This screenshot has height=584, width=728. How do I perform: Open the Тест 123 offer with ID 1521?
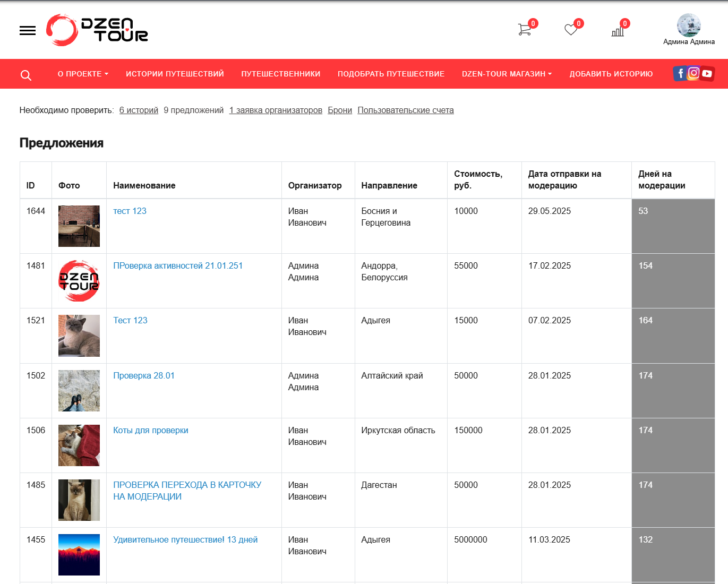130,320
